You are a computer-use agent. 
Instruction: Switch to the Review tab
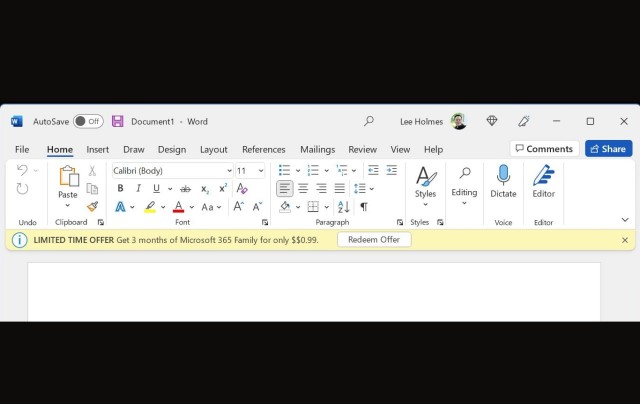click(x=362, y=149)
